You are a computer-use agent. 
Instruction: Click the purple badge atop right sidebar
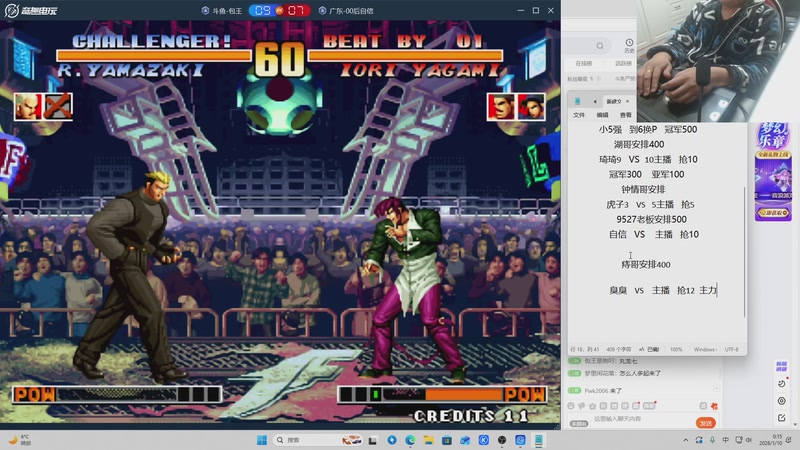(x=782, y=366)
